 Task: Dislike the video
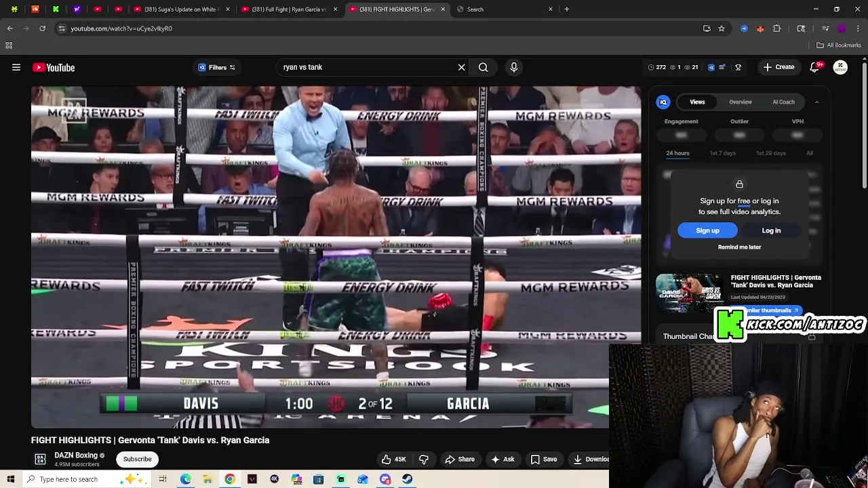[x=424, y=459]
